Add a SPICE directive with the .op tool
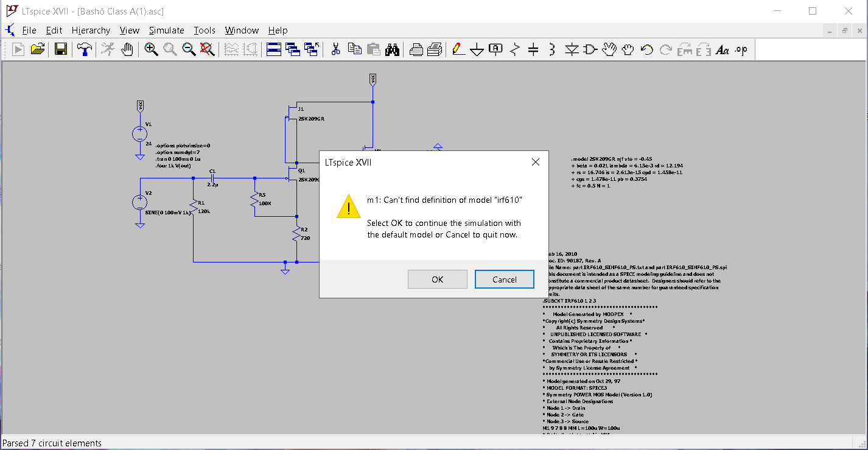The image size is (868, 450). coord(741,50)
